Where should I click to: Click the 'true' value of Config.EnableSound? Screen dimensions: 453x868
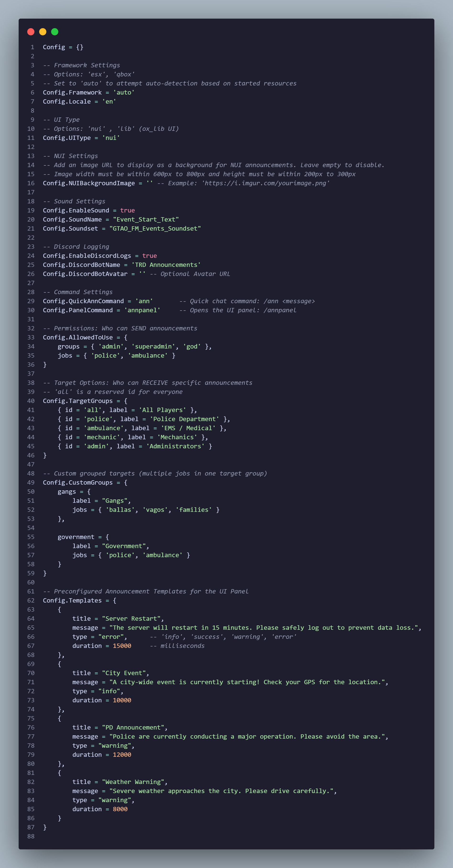pyautogui.click(x=128, y=210)
